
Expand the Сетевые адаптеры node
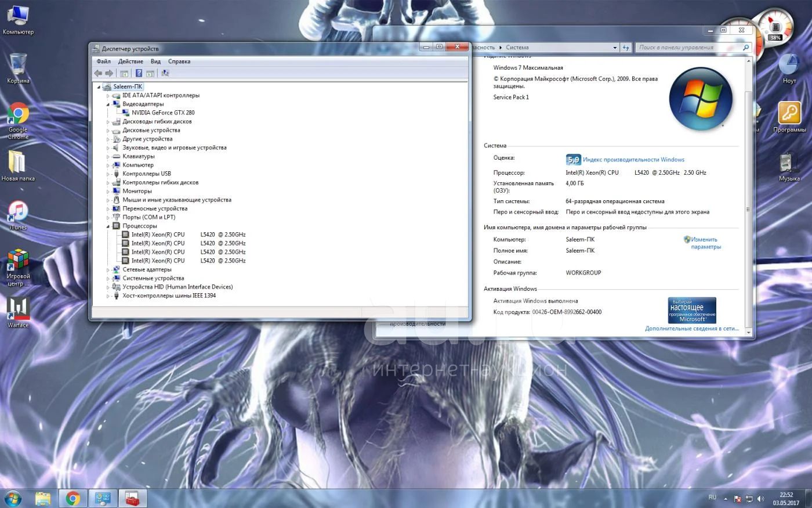(x=108, y=270)
